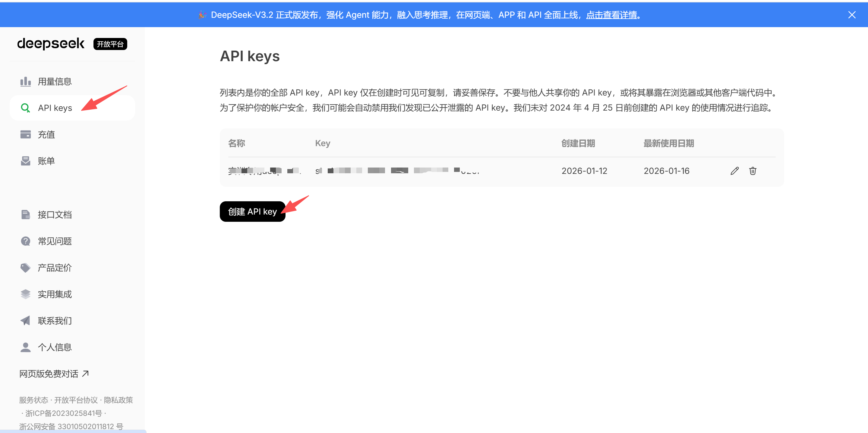Edit the API key with pencil icon

pos(734,171)
